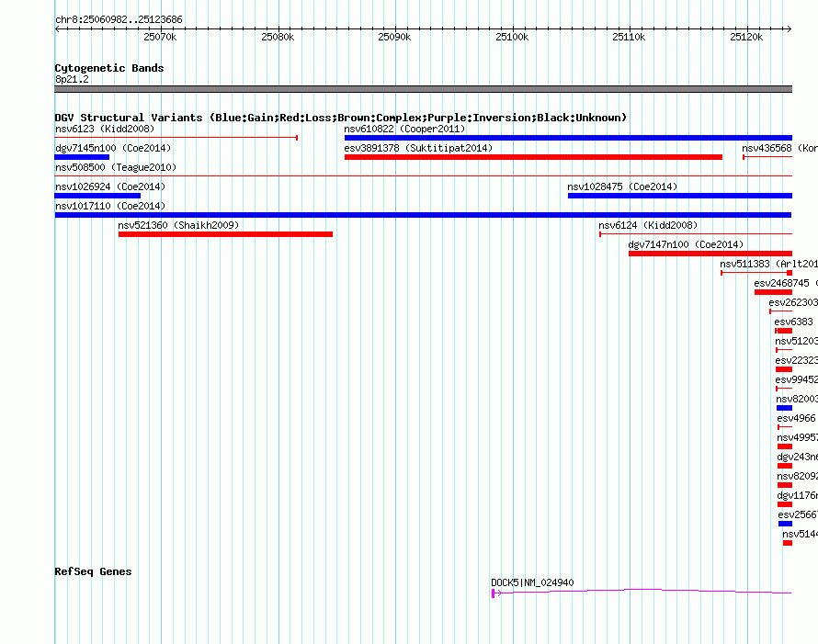Click the red bar under nsv5144 label
Viewport: 818px width, 644px height.
pyautogui.click(x=788, y=543)
